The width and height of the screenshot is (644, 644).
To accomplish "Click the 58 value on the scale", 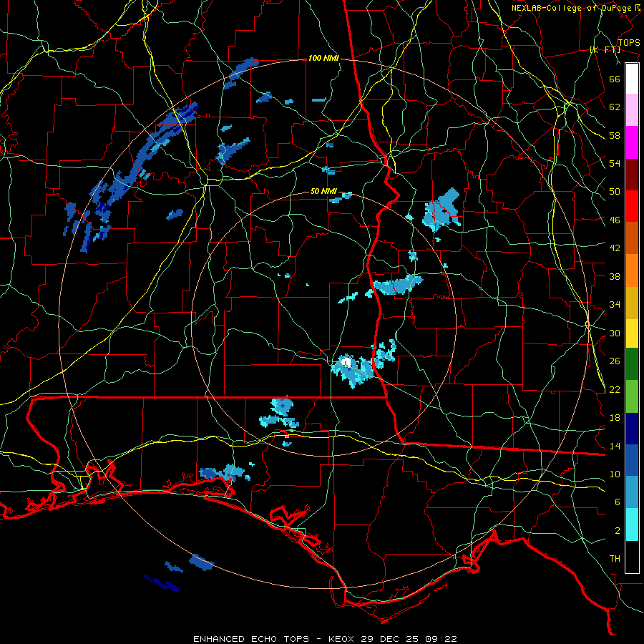I will pyautogui.click(x=615, y=135).
